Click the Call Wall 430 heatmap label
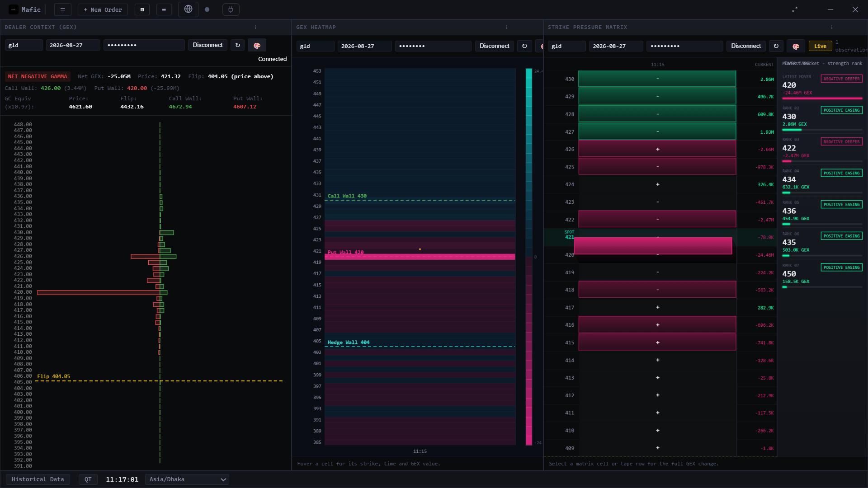 tap(347, 196)
